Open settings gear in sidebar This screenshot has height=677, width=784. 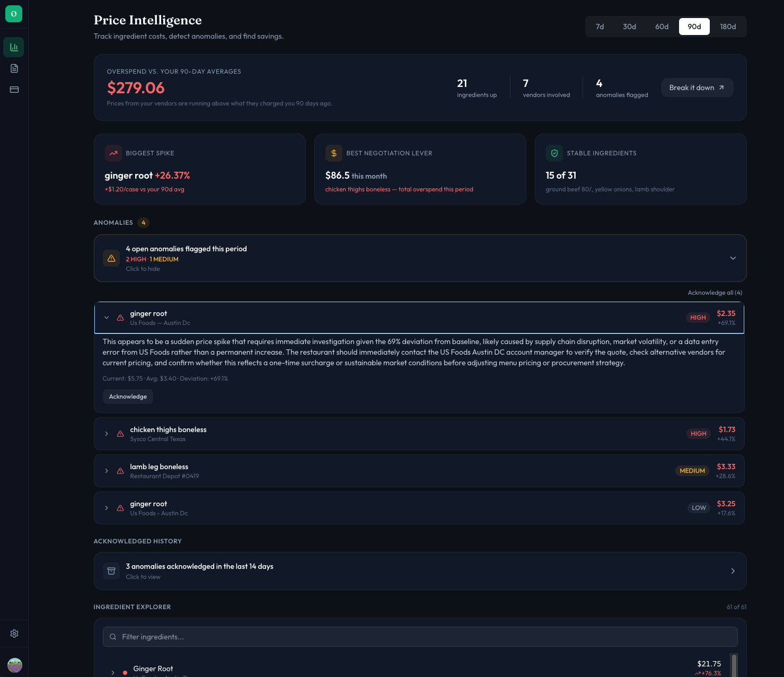14,634
